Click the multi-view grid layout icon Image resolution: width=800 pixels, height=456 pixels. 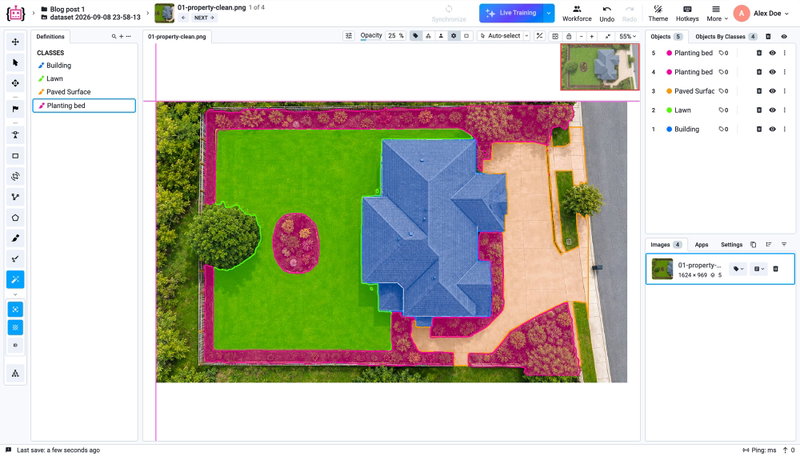click(x=555, y=36)
